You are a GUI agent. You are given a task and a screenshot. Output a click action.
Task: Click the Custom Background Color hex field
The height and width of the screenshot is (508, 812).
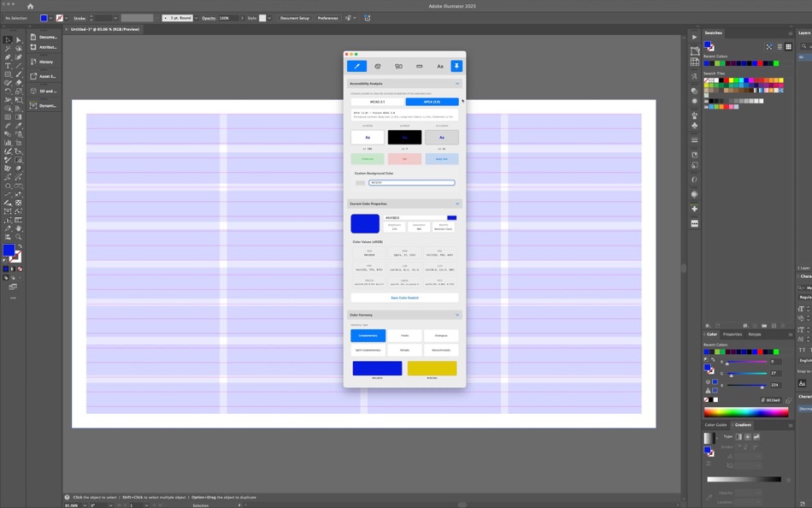coord(412,182)
